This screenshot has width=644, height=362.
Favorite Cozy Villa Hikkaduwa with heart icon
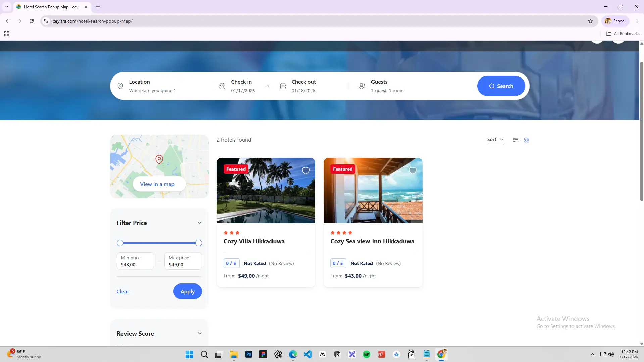pyautogui.click(x=305, y=171)
